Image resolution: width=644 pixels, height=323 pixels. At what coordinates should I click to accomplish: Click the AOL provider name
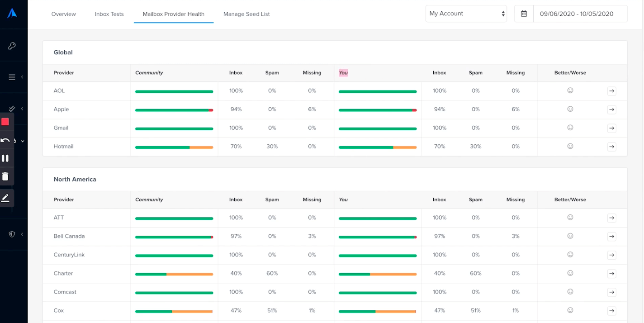click(x=59, y=90)
